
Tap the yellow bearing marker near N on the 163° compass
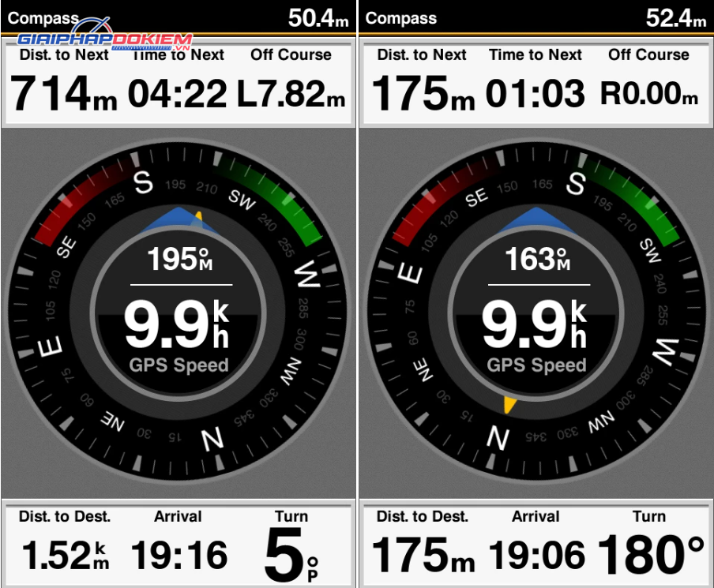(x=509, y=405)
